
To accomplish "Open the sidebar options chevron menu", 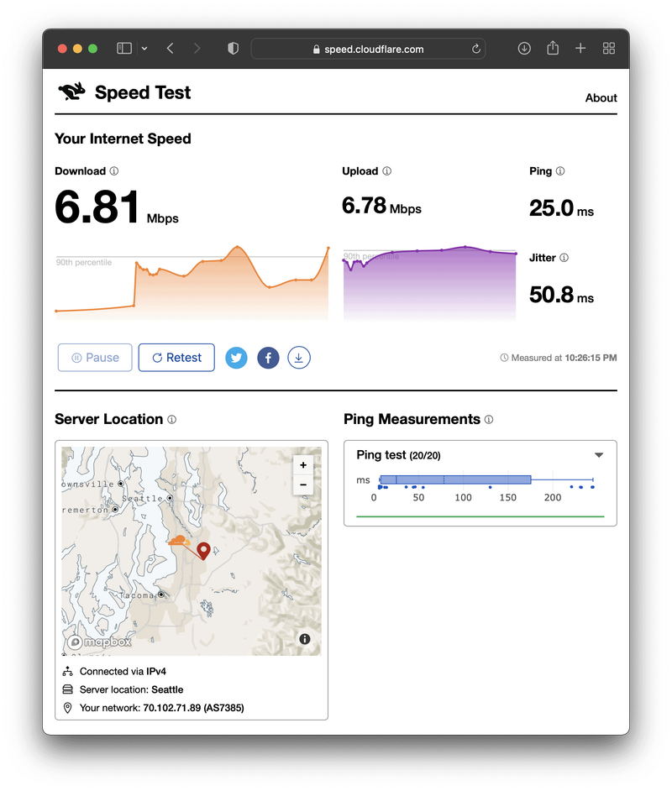I will pyautogui.click(x=144, y=49).
